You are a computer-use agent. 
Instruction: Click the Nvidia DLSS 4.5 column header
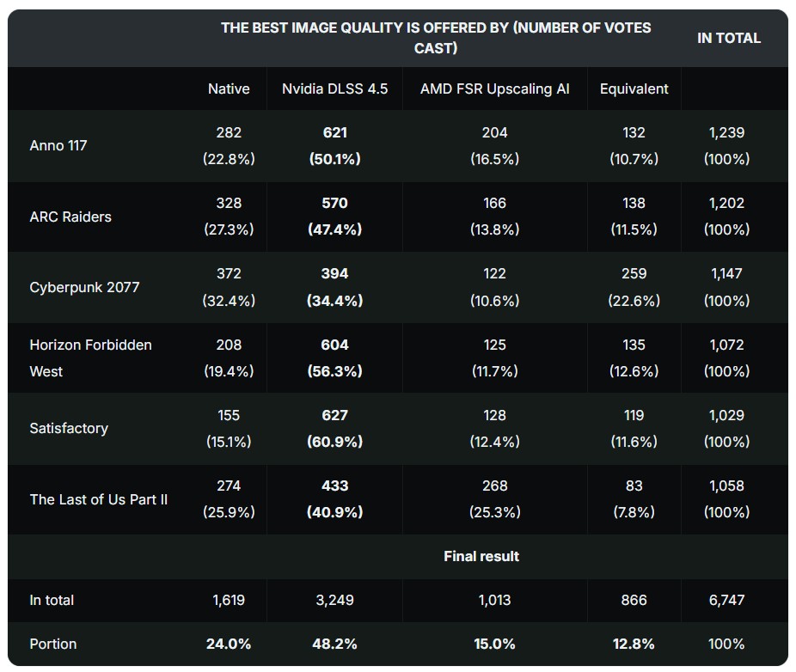(x=334, y=89)
